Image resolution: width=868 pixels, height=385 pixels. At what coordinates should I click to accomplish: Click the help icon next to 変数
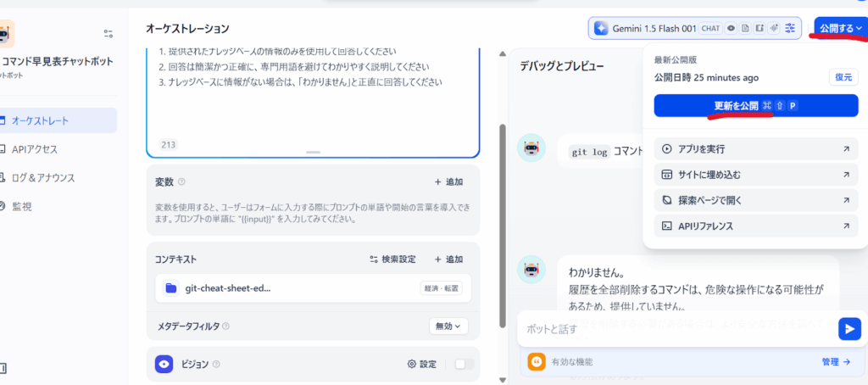(x=181, y=181)
